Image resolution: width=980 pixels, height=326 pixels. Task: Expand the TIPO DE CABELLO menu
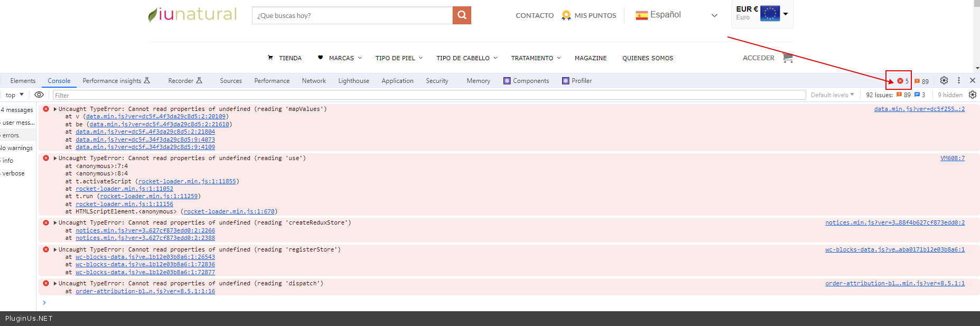click(466, 58)
